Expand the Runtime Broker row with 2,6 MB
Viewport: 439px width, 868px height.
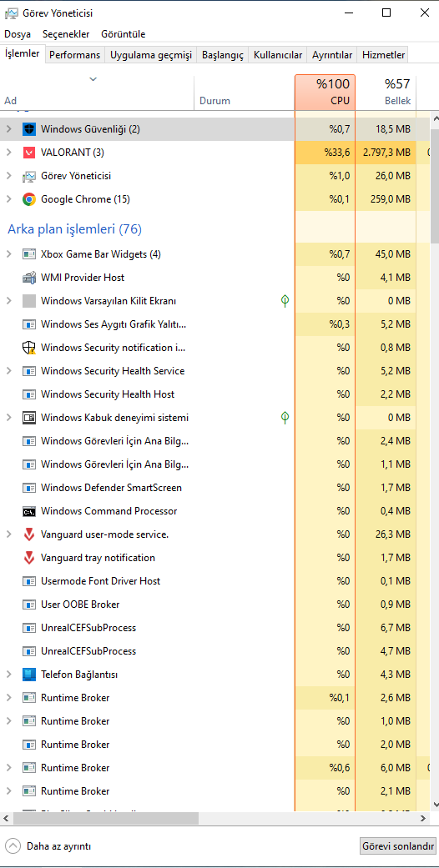click(8, 698)
